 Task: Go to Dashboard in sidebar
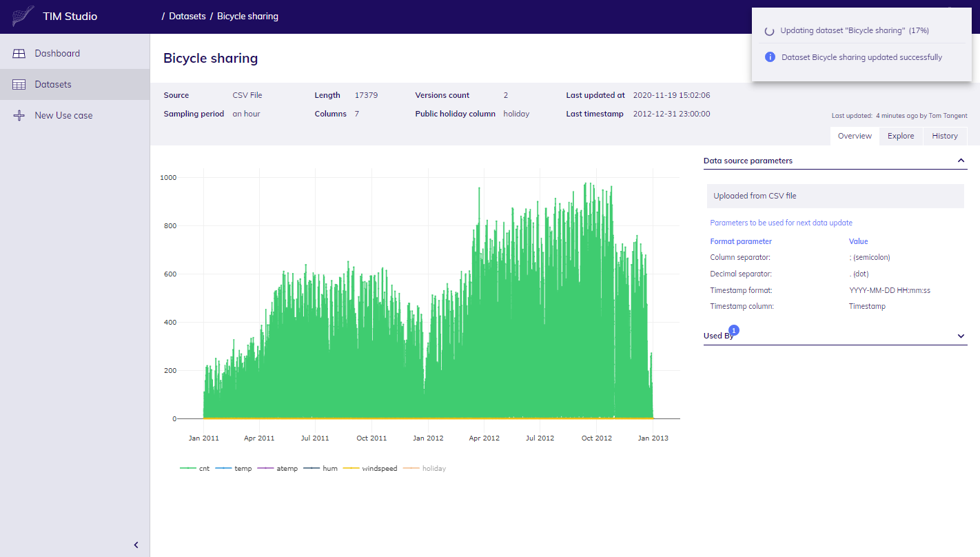(x=74, y=53)
